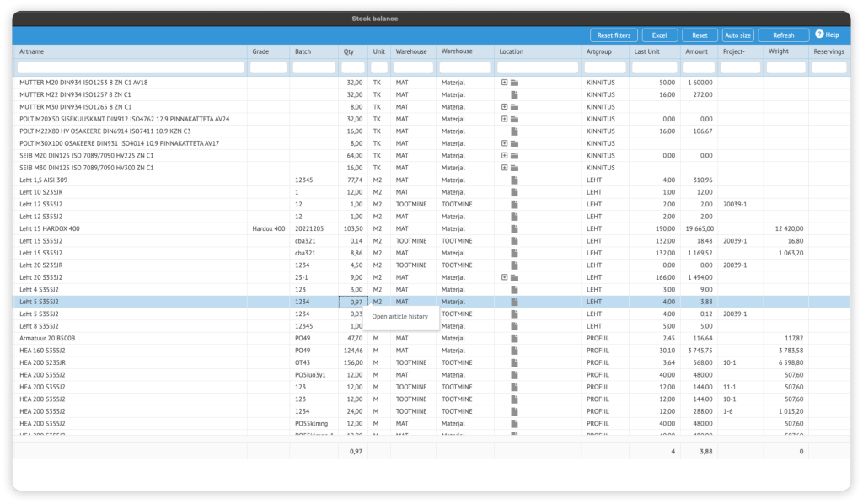Image resolution: width=863 pixels, height=504 pixels.
Task: Click folder icon in SEIB M30 row
Action: coord(514,168)
